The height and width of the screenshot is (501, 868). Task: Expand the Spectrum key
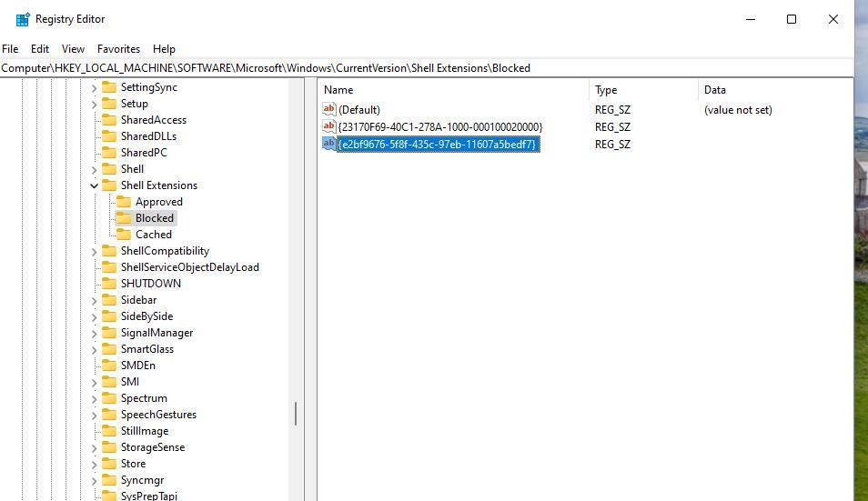coord(94,398)
